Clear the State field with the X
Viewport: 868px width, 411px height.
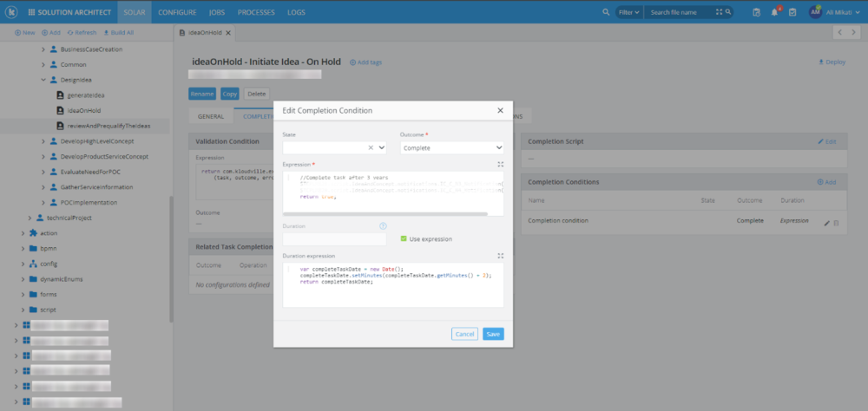[371, 147]
